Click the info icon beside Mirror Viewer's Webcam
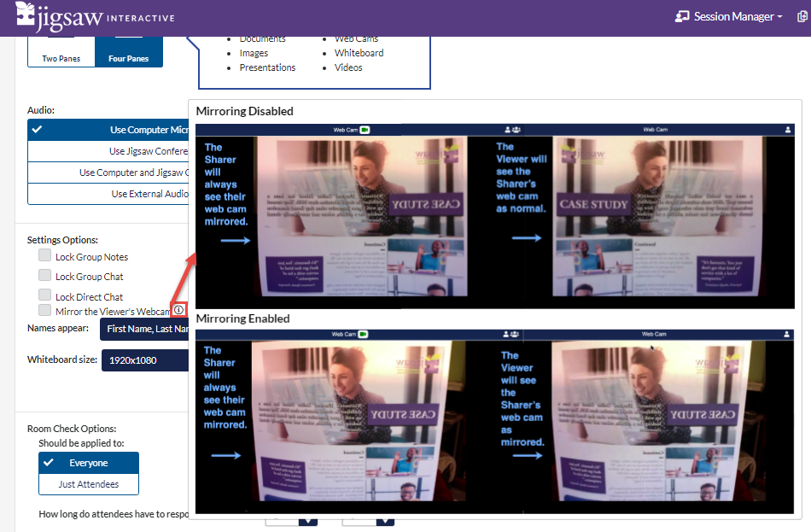The image size is (811, 532). [x=179, y=310]
